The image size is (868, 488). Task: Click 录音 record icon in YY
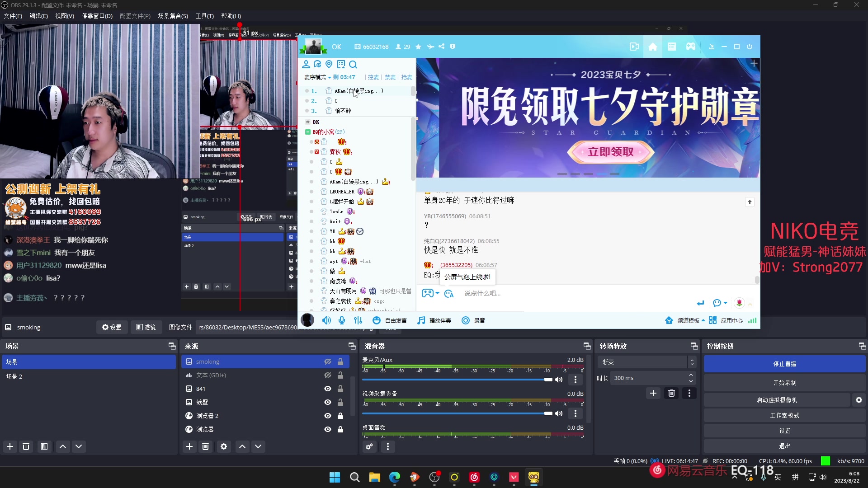tap(473, 320)
